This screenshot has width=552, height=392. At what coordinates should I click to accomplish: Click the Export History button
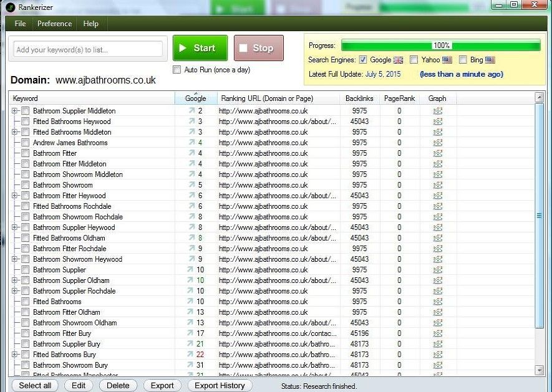tap(220, 385)
